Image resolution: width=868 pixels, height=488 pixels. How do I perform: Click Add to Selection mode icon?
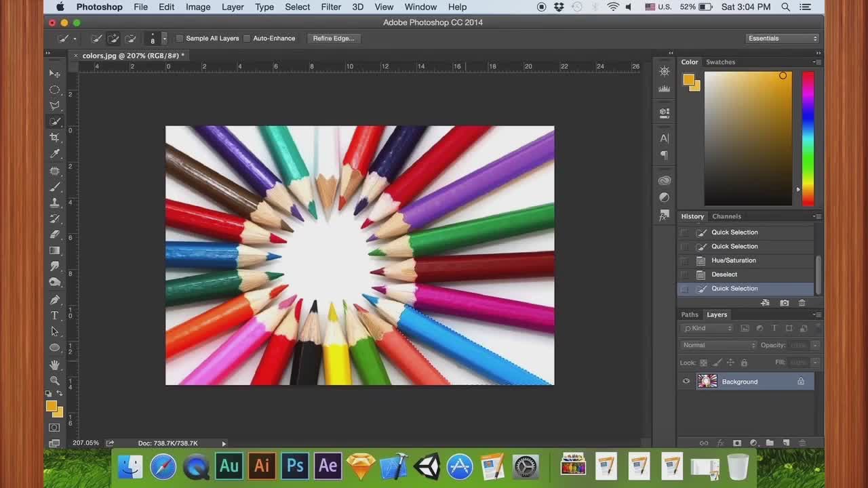tap(114, 39)
